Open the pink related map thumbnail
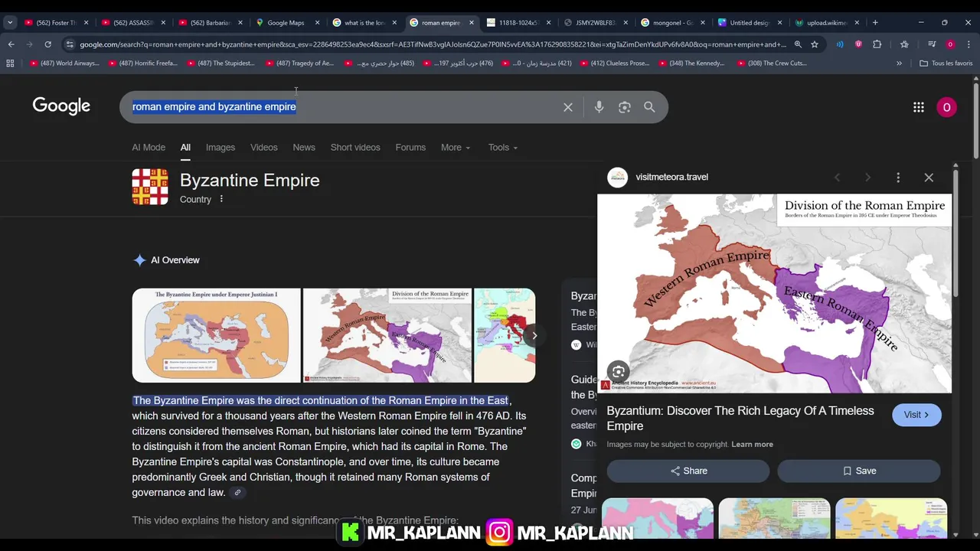Viewport: 980px width, 551px height. (x=658, y=519)
